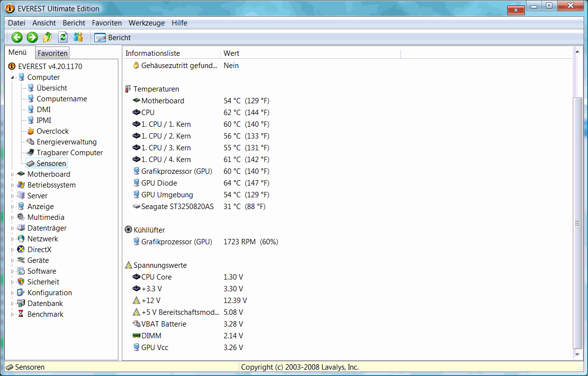Screen dimensions: 588x376
Task: Expand the Geräte tree node
Action: tap(13, 260)
